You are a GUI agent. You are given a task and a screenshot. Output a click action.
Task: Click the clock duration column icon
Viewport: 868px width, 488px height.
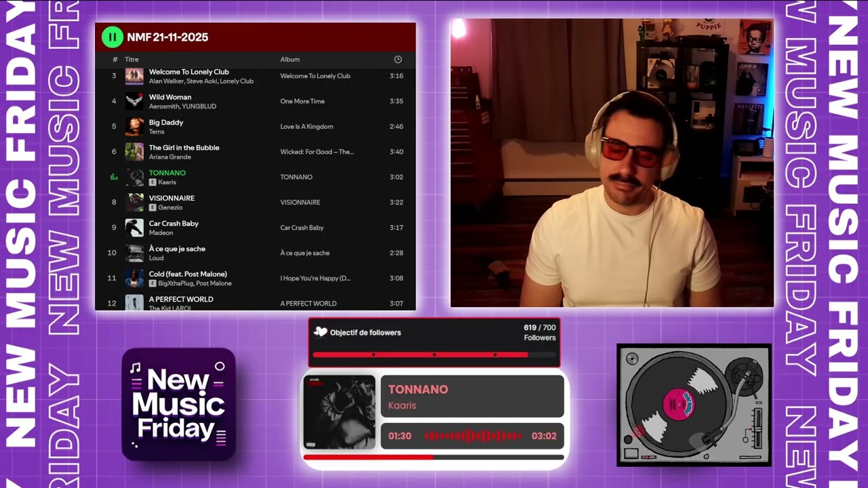click(398, 60)
